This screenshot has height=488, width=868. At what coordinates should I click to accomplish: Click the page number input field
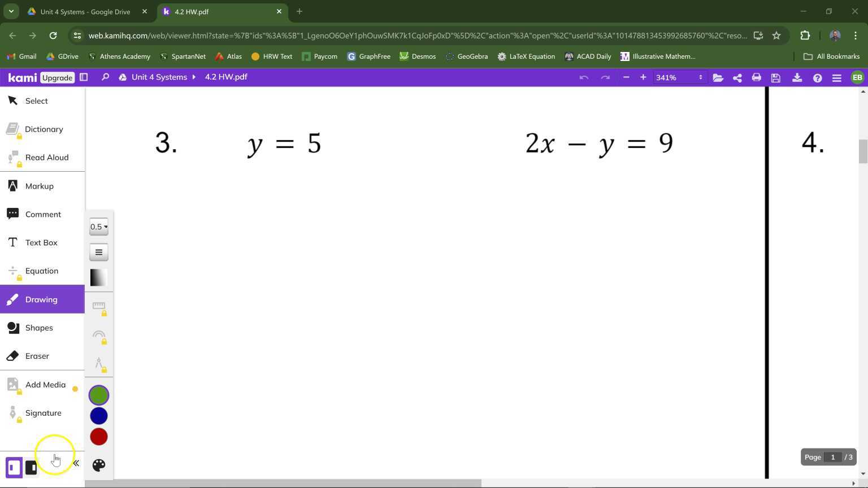click(832, 457)
